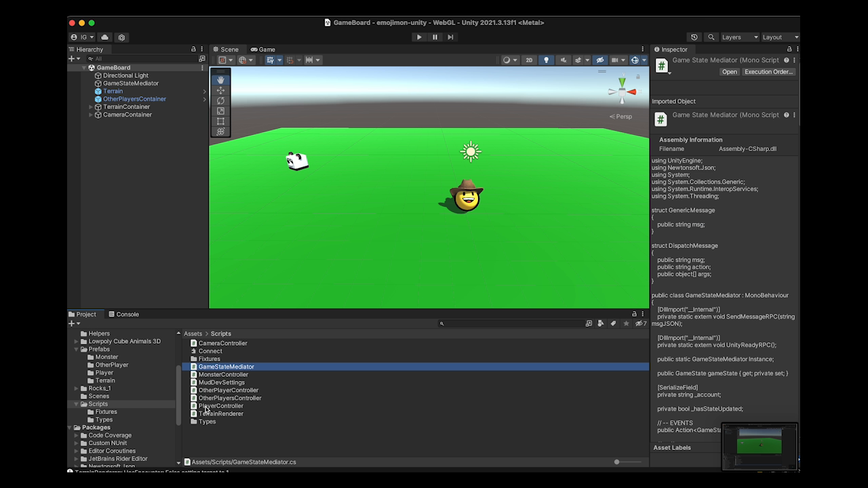The width and height of the screenshot is (868, 488).
Task: Lock the Project panel
Action: pos(635,314)
